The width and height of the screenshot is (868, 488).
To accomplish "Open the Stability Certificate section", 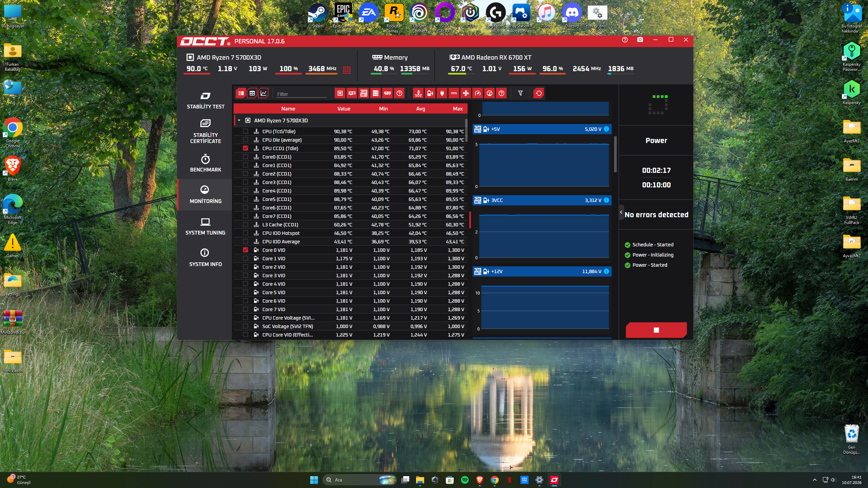I will (x=205, y=131).
